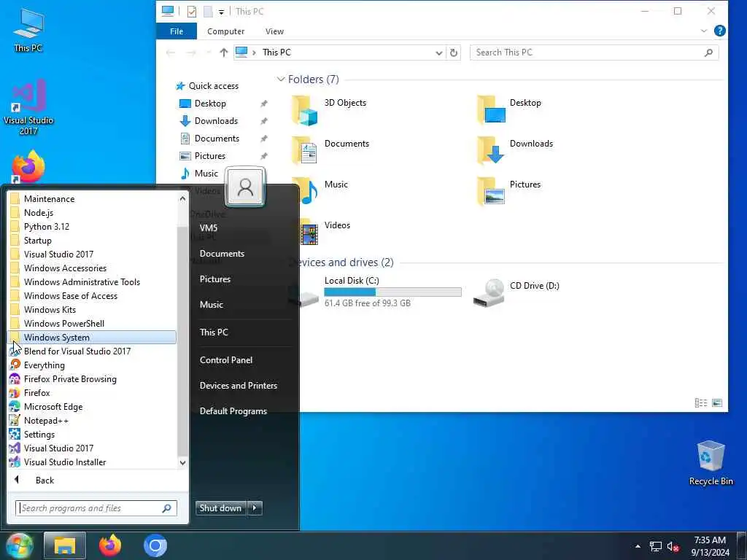The image size is (747, 560).
Task: Select the CD Drive (D:) item
Action: (x=516, y=292)
